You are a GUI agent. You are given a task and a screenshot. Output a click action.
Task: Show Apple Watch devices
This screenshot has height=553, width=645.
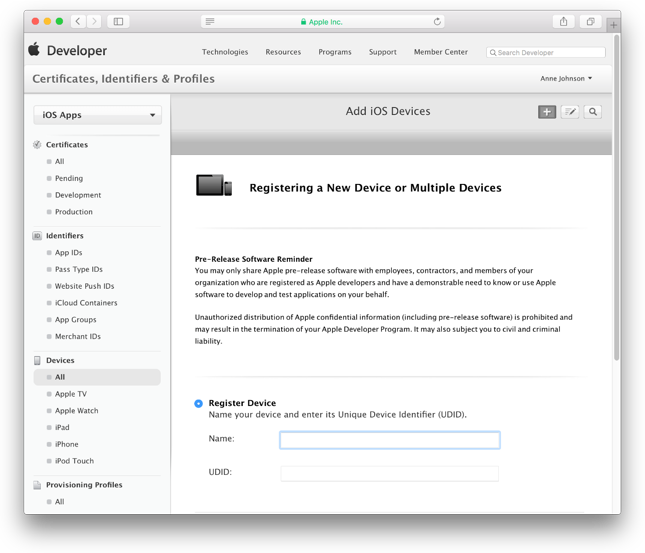[x=77, y=411]
